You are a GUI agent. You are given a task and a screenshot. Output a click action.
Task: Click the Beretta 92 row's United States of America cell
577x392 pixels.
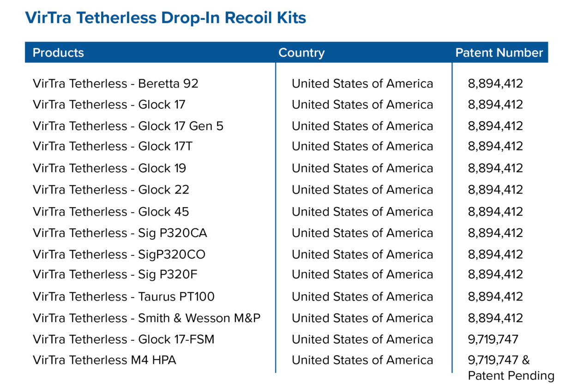coord(362,83)
